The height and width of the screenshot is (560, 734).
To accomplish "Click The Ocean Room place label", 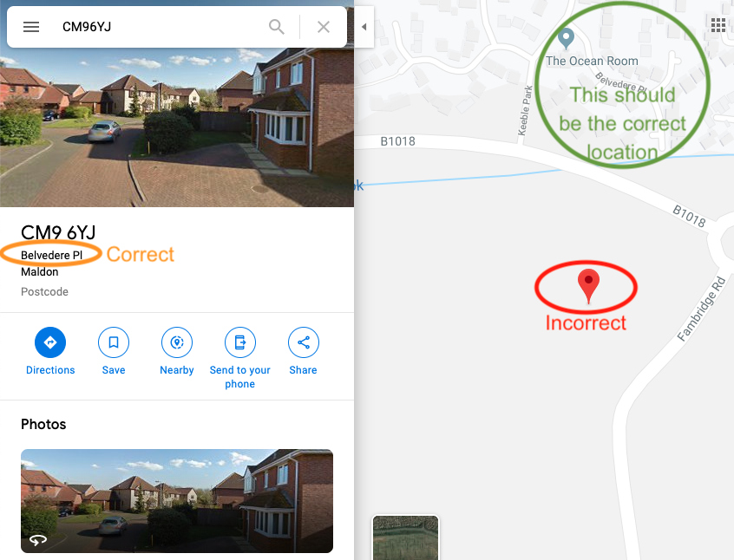I will coord(592,61).
